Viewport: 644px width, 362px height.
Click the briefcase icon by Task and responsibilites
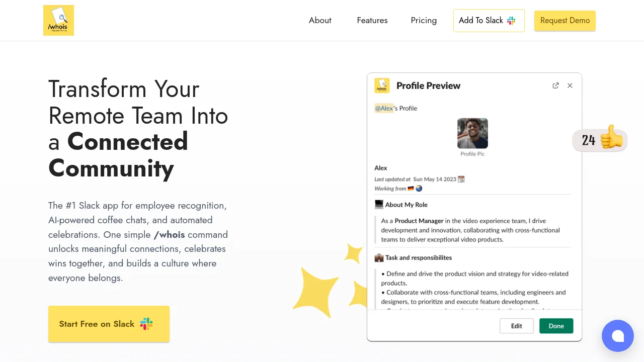click(x=379, y=257)
